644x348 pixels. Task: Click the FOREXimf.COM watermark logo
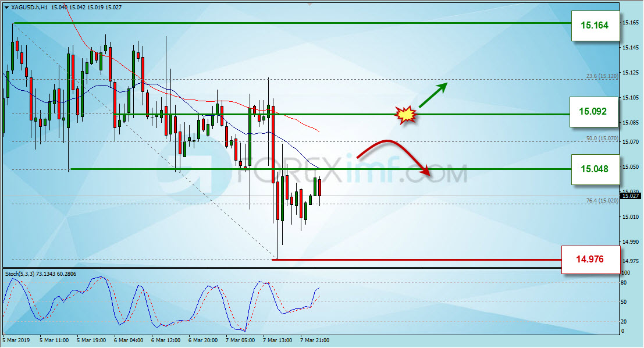[312, 173]
